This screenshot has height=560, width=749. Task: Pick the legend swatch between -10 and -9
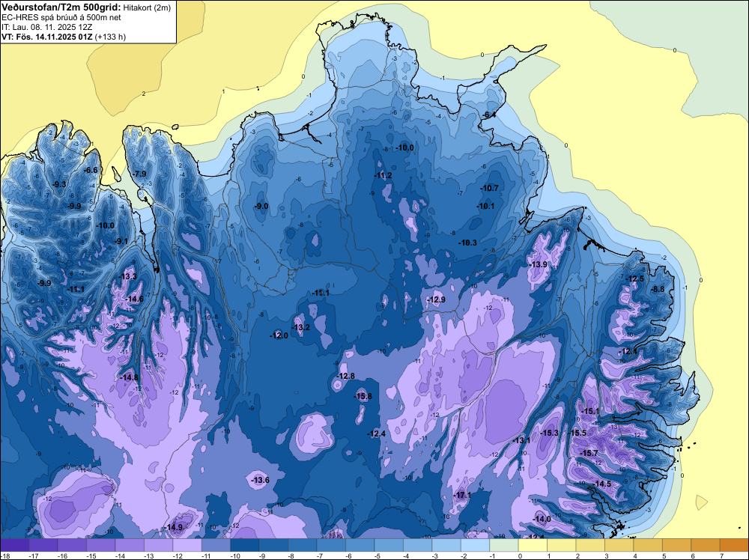(245, 545)
